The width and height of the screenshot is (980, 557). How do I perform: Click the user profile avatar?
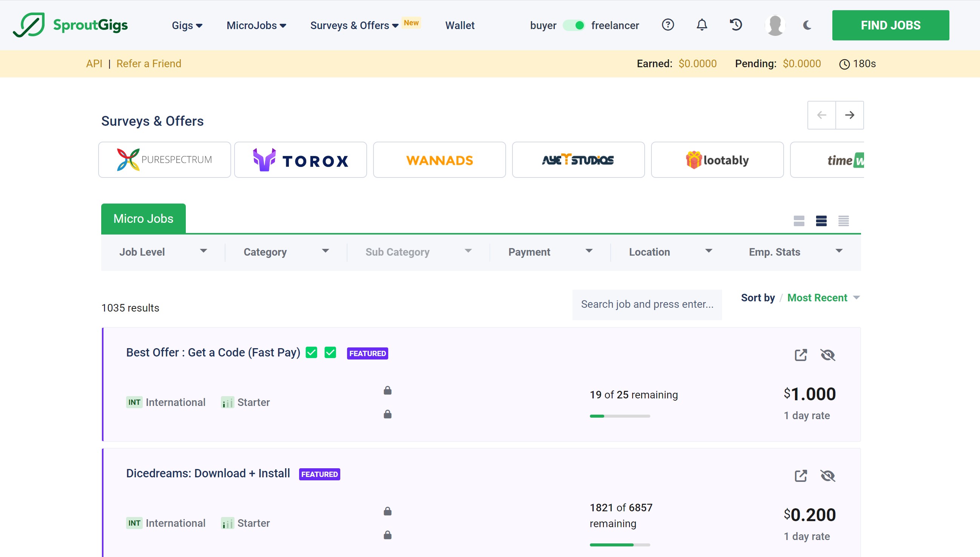tap(775, 25)
